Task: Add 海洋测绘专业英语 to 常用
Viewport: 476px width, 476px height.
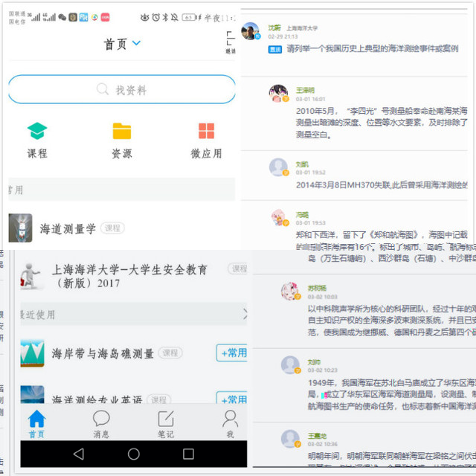Action: click(232, 398)
